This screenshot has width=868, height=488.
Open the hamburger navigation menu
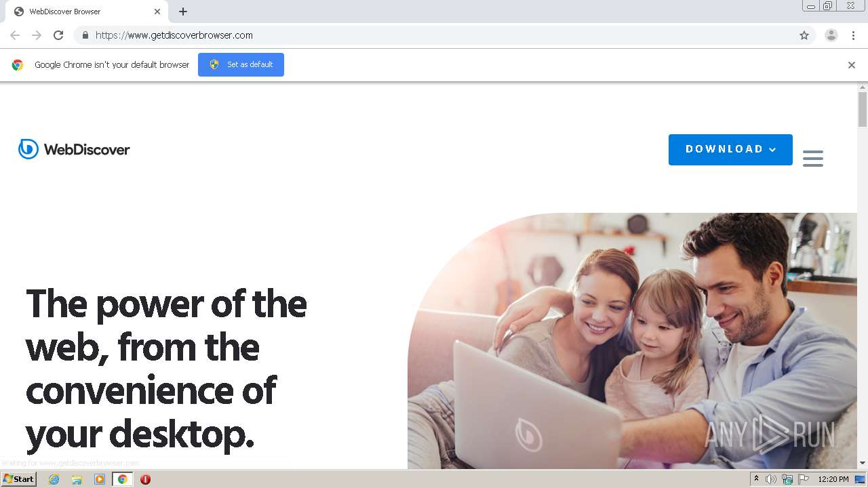click(813, 159)
